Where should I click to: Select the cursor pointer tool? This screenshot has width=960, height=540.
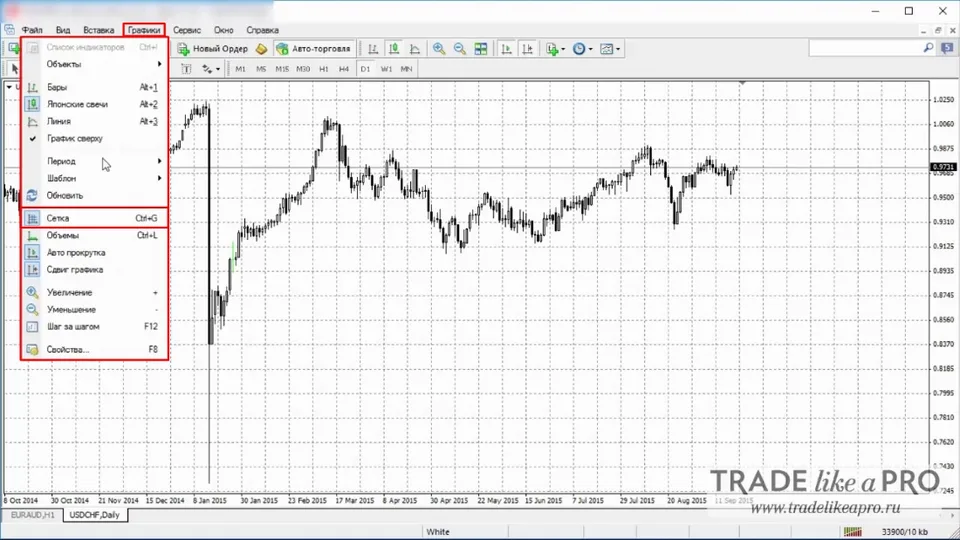tap(15, 69)
